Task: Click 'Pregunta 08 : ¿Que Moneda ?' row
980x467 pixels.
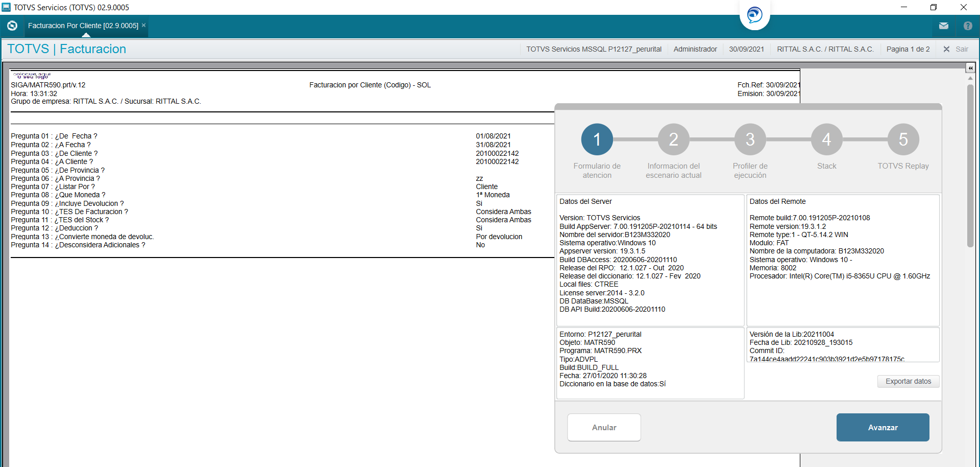Action: coord(58,195)
